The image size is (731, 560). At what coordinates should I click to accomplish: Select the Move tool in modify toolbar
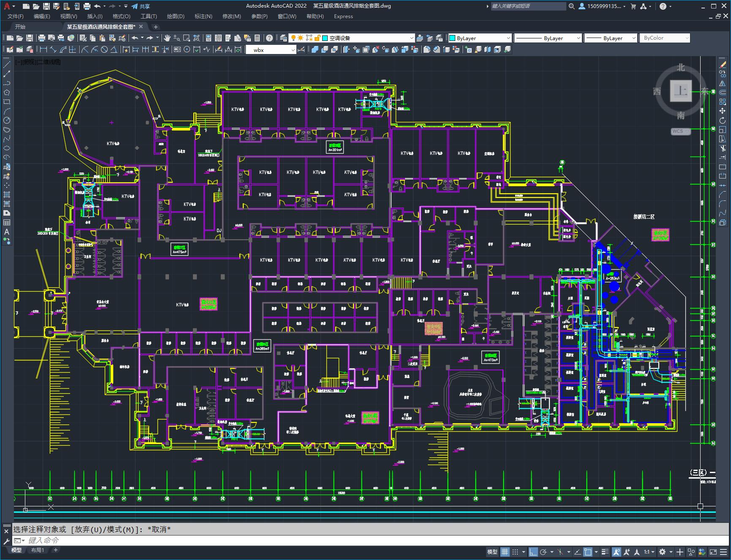pyautogui.click(x=723, y=111)
